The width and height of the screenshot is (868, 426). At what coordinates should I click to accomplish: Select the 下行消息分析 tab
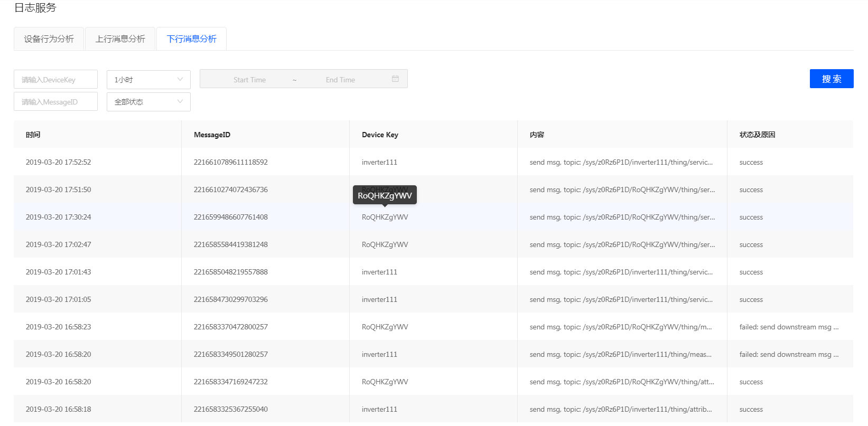tap(191, 39)
